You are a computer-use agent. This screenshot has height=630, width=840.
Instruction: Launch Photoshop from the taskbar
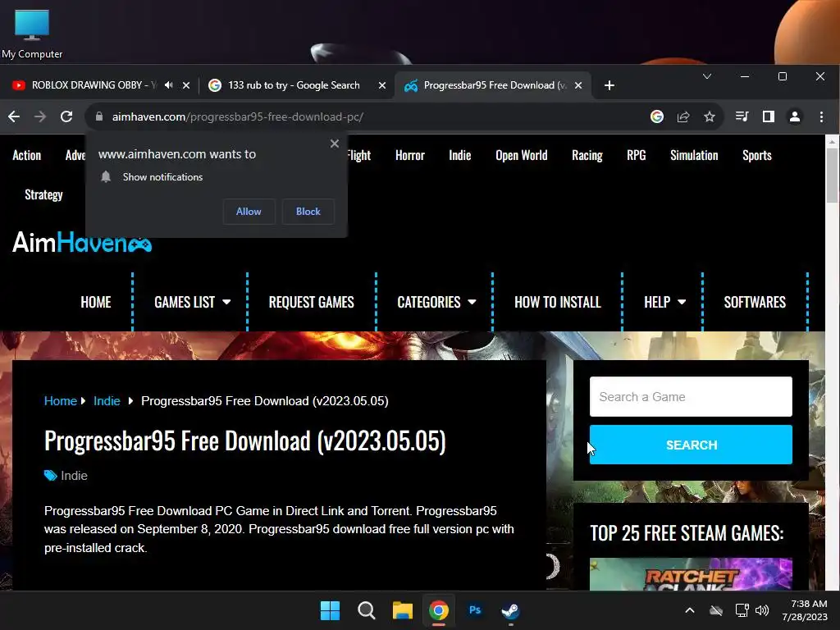pyautogui.click(x=475, y=610)
